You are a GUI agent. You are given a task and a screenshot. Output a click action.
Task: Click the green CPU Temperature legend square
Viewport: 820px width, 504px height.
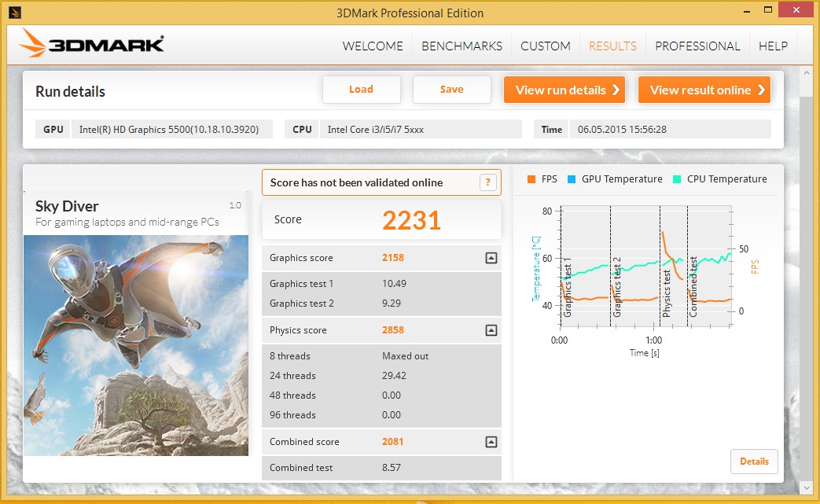676,179
